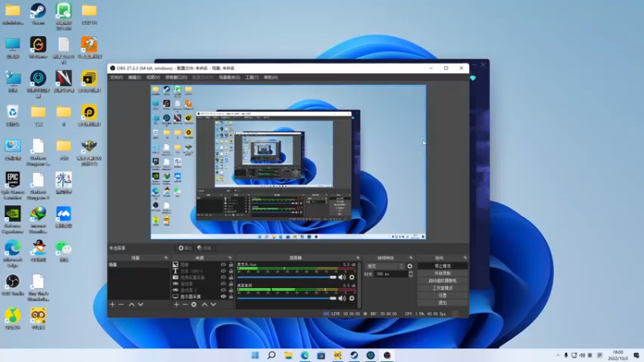The image size is (644, 362).
Task: Open the Windows Start button on the taskbar
Action: [255, 355]
